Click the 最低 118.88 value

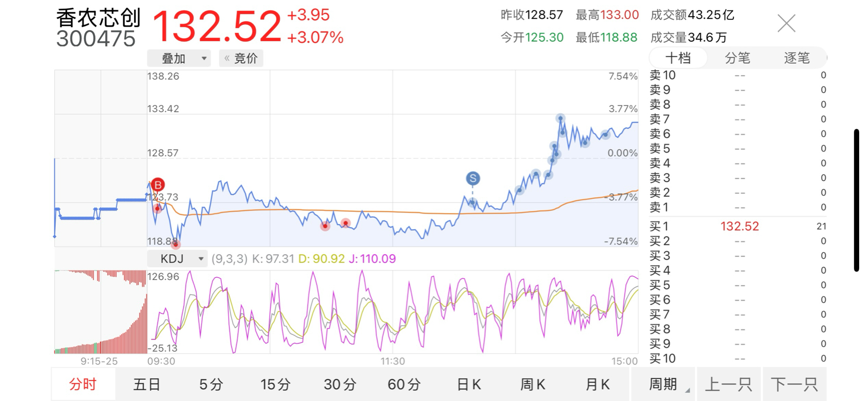[619, 38]
